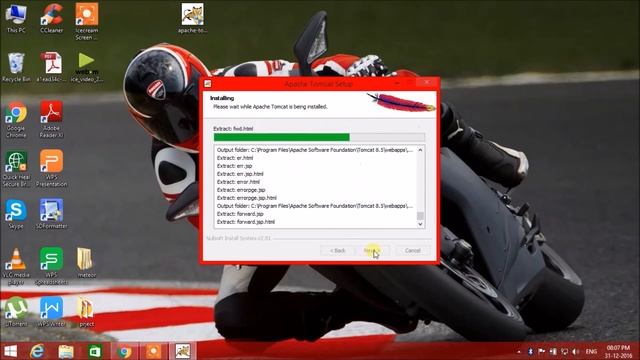Select the ice_video webm file icon
The width and height of the screenshot is (640, 360).
coord(87,67)
